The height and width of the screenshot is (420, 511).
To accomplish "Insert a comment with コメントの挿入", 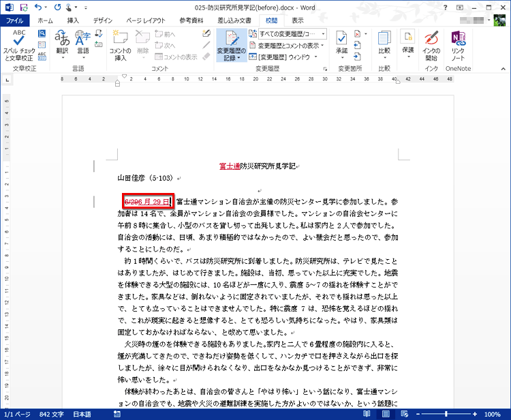I will coord(120,45).
